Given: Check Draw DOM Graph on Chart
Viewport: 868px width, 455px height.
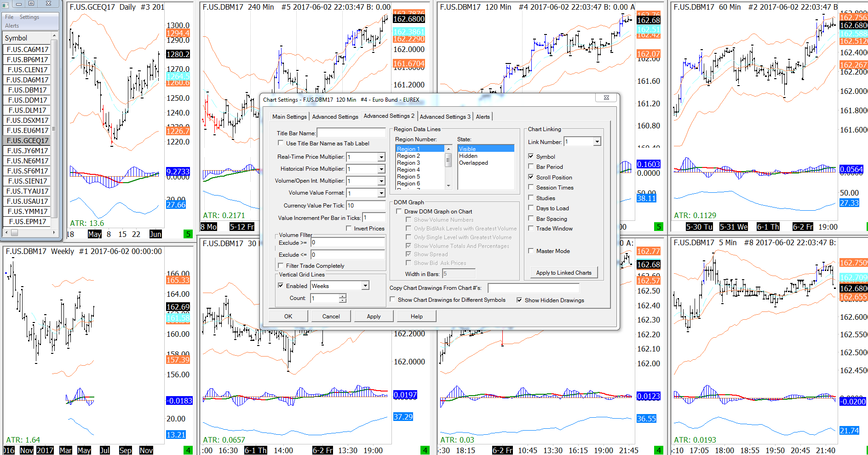Looking at the screenshot, I should [x=399, y=211].
